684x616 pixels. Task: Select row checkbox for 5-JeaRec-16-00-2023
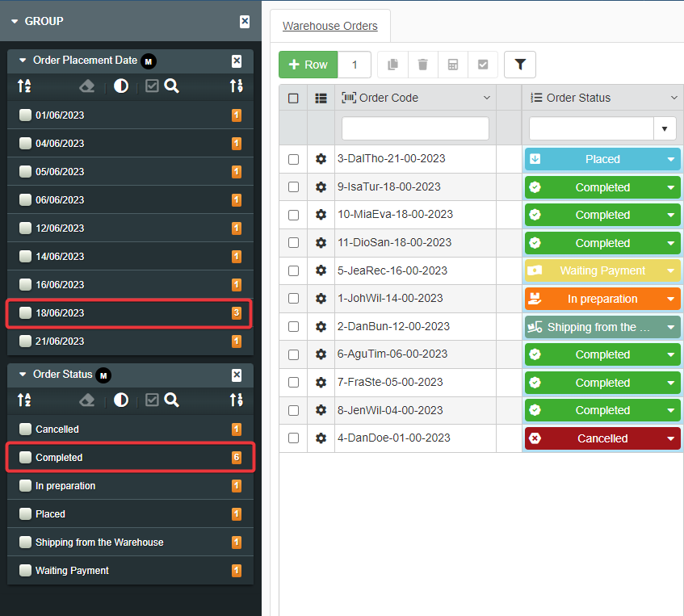[293, 271]
